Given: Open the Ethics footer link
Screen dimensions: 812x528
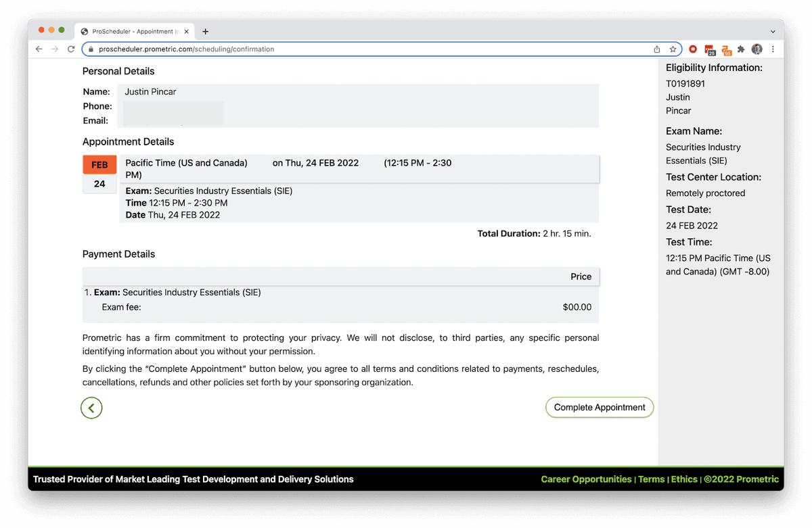Looking at the screenshot, I should [x=684, y=479].
